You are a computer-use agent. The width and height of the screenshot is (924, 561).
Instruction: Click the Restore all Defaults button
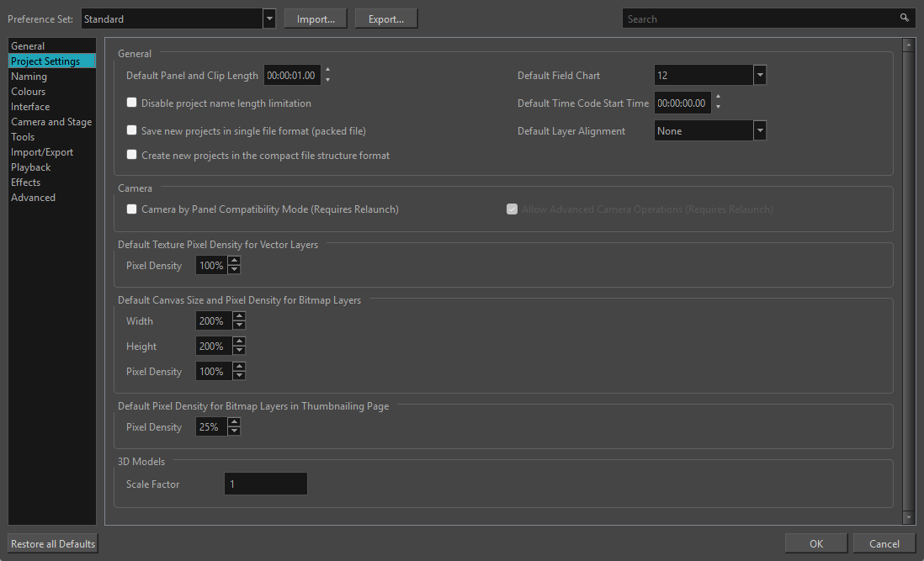(x=53, y=544)
